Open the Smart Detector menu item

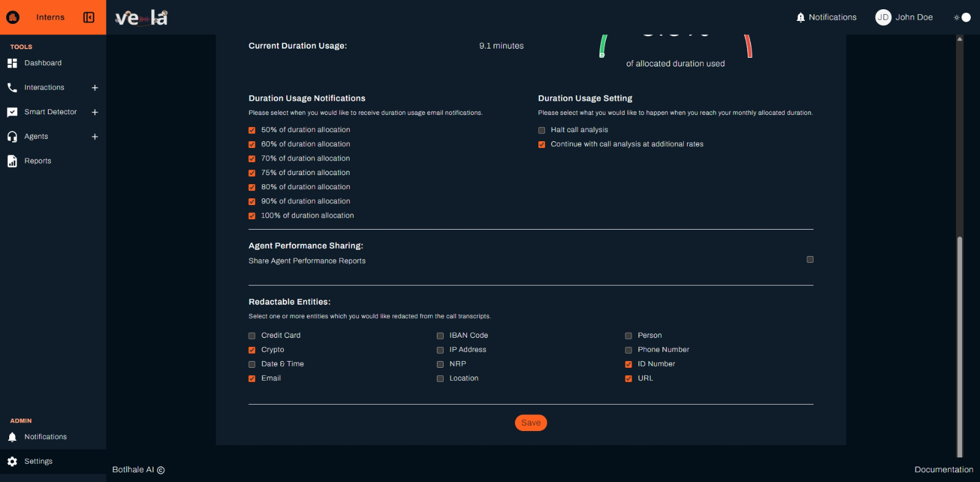53,112
